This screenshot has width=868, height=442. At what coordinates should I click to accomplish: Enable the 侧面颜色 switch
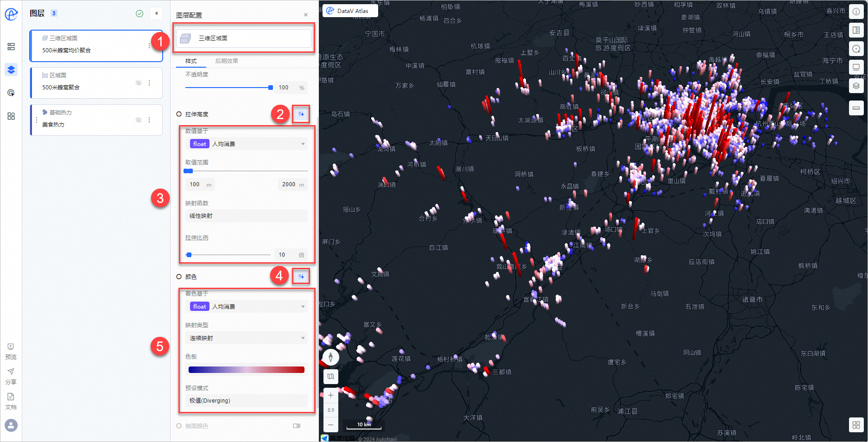coord(297,426)
